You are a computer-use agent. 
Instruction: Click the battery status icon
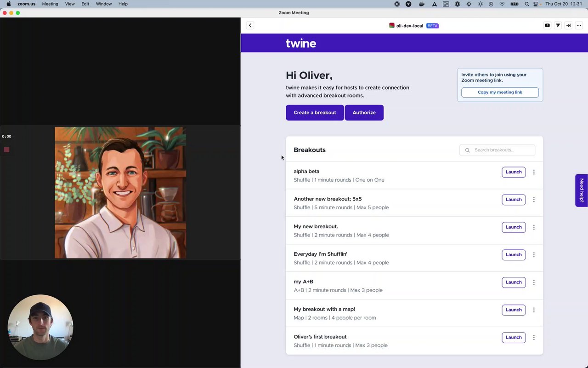(514, 4)
